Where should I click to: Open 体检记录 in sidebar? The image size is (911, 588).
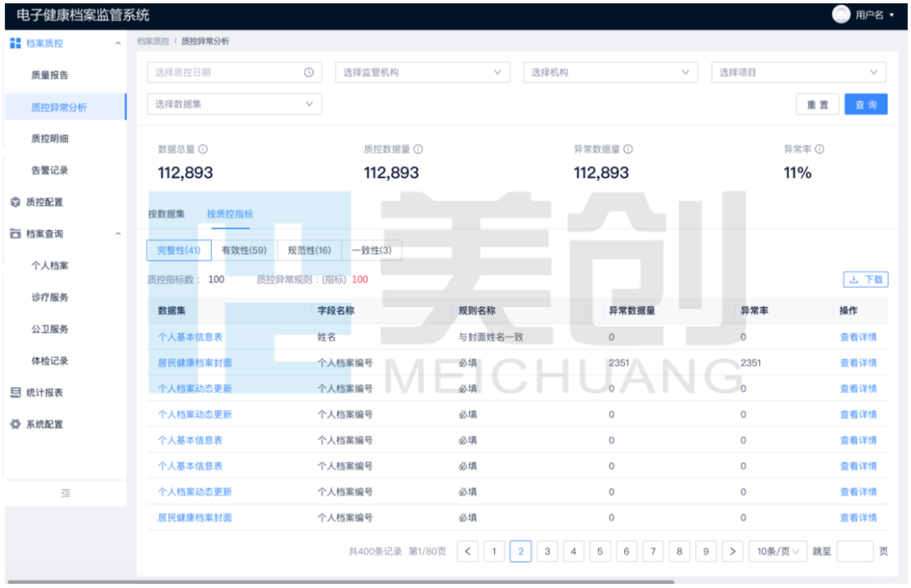50,361
